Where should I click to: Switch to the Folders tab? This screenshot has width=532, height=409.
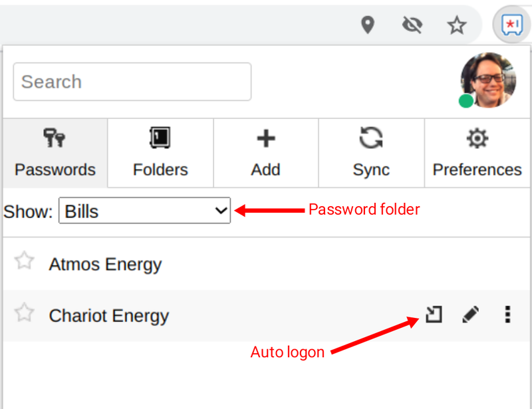[160, 153]
